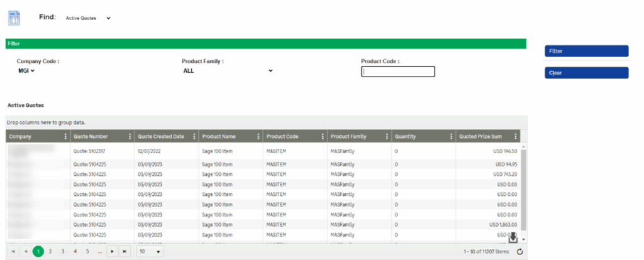The width and height of the screenshot is (644, 260).
Task: Click the Product Code input field
Action: pos(397,72)
